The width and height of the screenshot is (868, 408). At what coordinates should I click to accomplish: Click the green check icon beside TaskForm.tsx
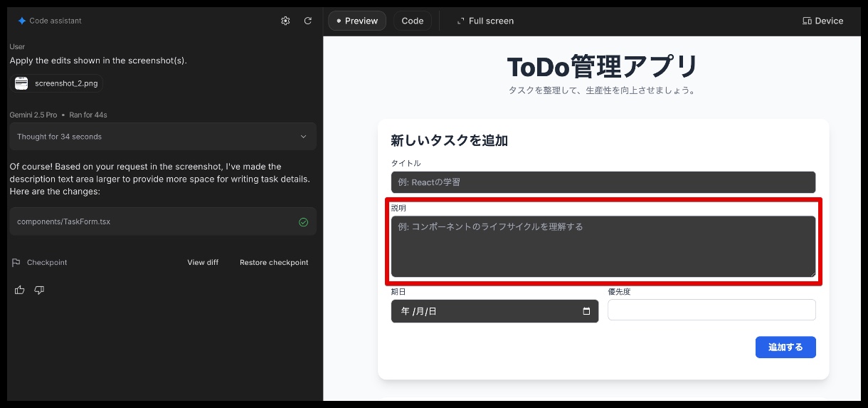(304, 222)
